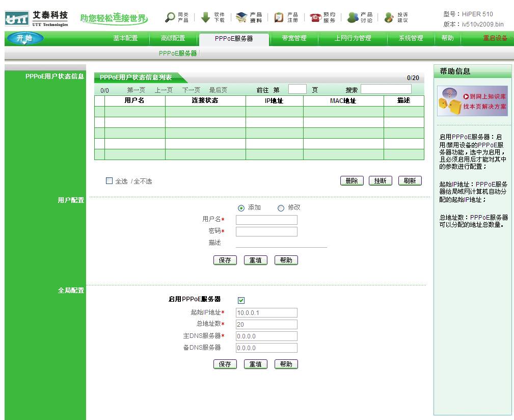Click the 刷新 refresh button

point(410,181)
